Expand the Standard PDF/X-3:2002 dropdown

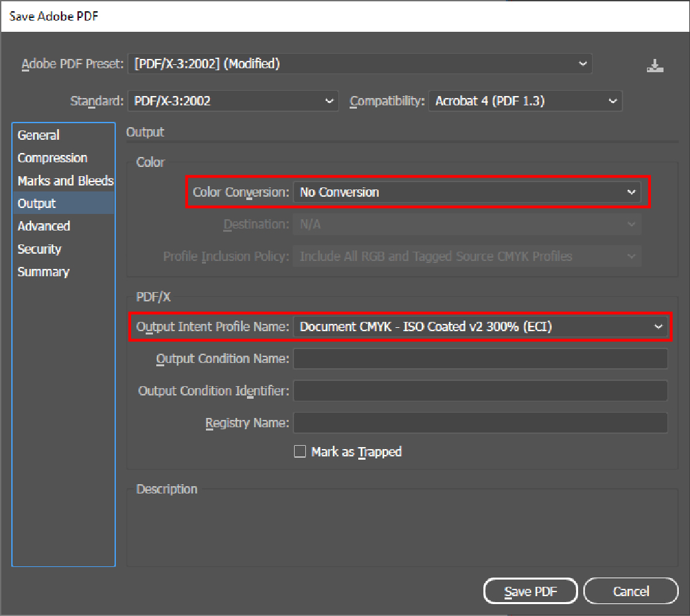(232, 101)
